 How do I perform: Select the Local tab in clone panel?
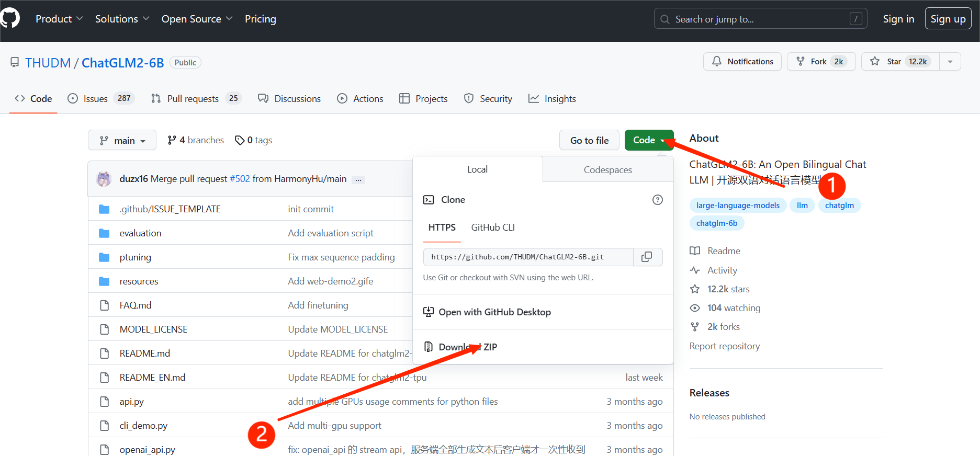(x=477, y=169)
